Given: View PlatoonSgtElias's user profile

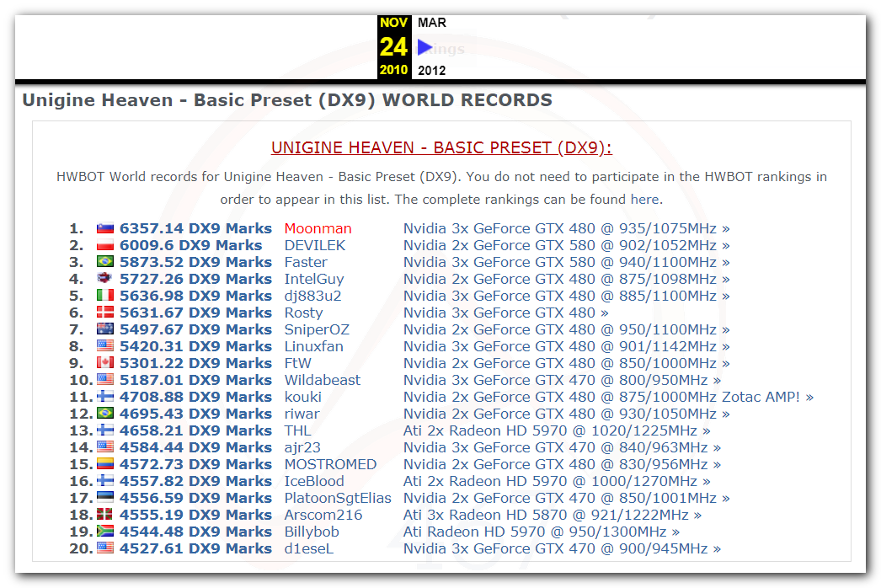Looking at the screenshot, I should click(x=338, y=499).
